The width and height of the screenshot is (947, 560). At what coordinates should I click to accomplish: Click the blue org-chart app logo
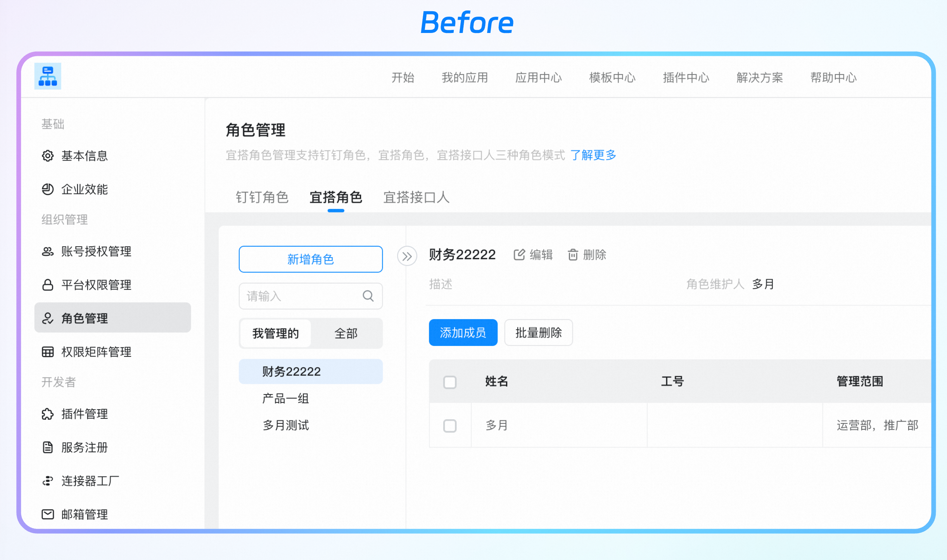[48, 76]
